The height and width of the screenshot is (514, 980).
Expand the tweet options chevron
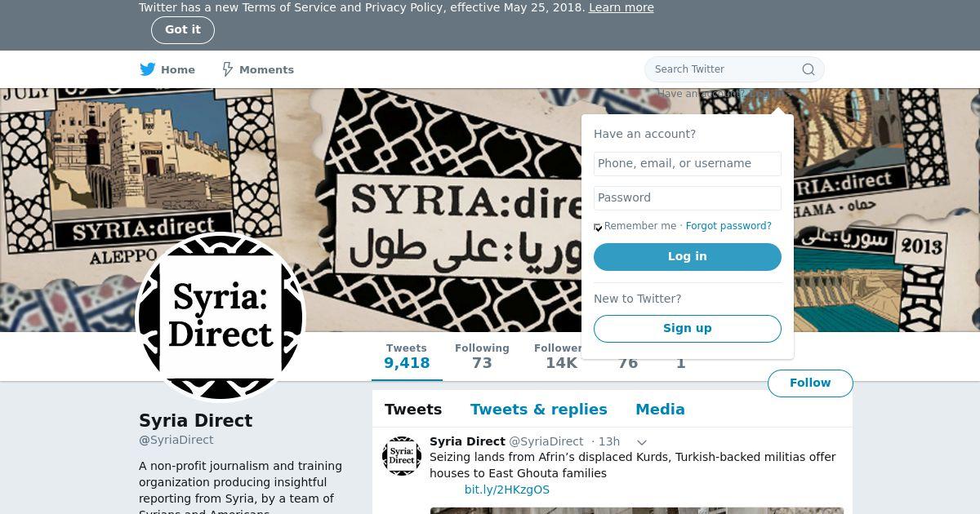(642, 442)
